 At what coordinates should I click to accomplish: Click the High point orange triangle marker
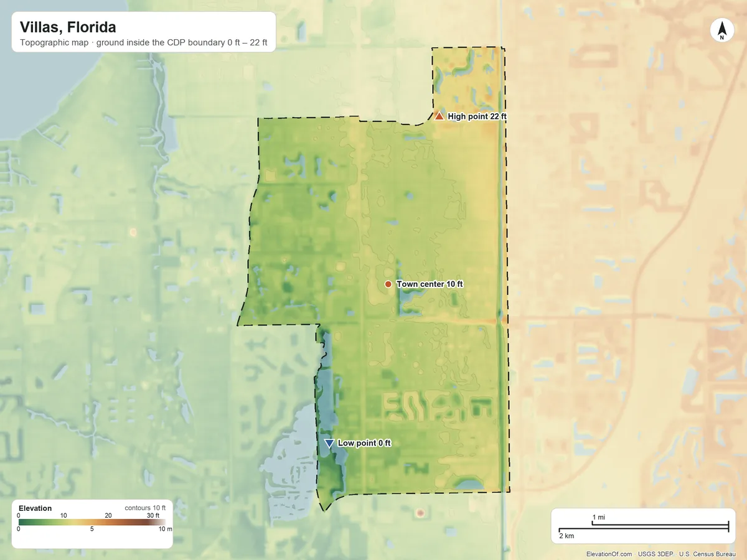tap(439, 116)
